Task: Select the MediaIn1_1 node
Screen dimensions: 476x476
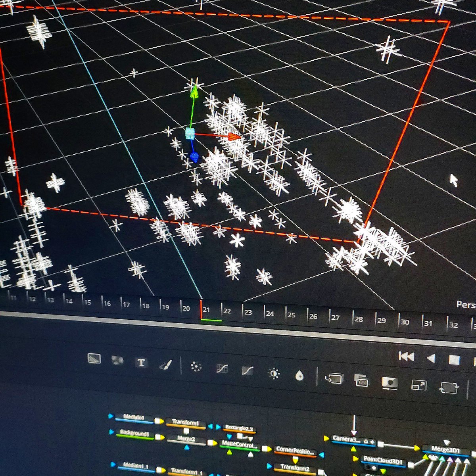Action: point(136,467)
